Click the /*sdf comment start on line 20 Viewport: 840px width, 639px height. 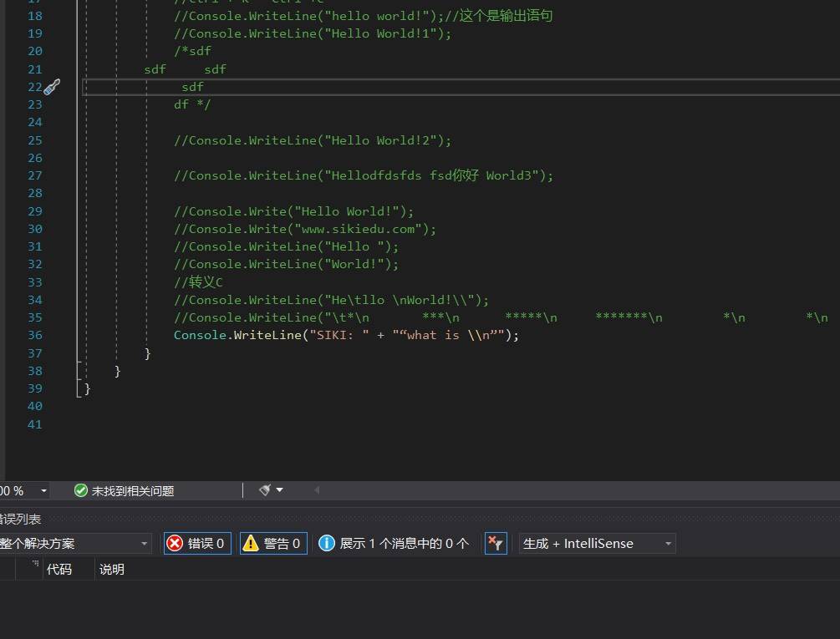click(x=192, y=51)
